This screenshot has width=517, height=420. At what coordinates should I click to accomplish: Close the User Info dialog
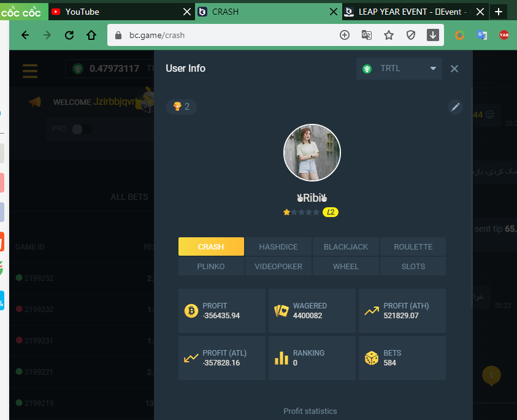coord(454,69)
